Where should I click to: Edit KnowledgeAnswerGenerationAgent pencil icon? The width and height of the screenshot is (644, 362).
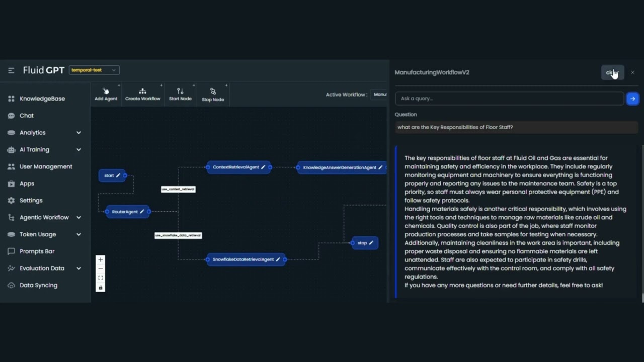coord(380,167)
